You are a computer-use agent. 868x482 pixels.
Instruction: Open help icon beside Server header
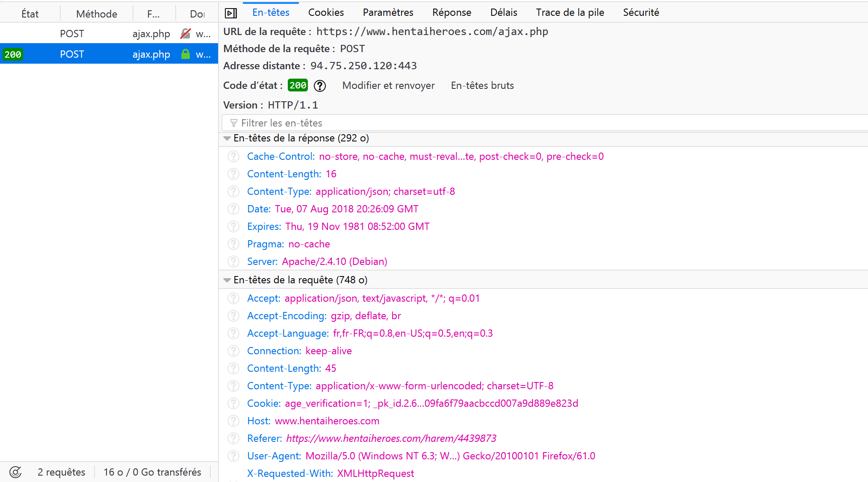233,262
